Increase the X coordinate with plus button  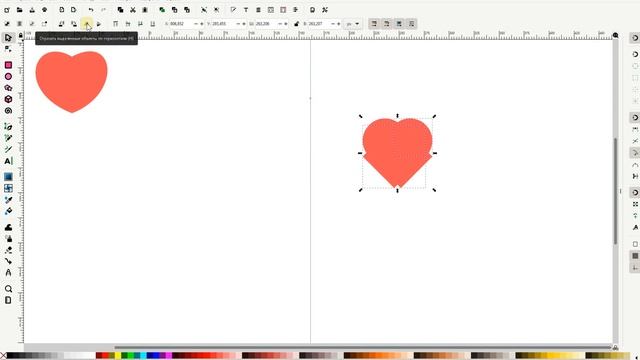click(x=202, y=24)
